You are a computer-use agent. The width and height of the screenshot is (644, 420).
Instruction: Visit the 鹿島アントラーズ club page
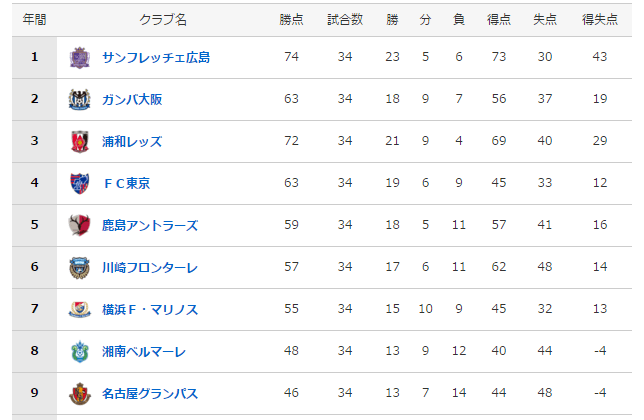coord(150,226)
